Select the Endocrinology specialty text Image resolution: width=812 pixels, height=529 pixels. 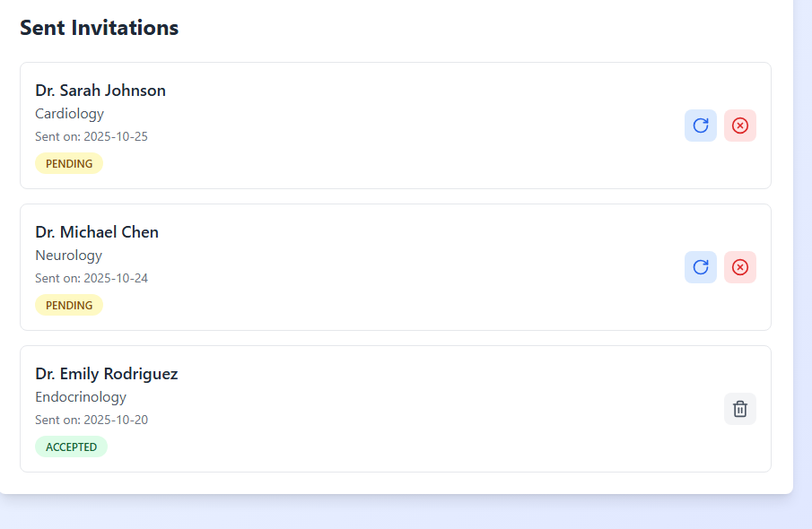[81, 397]
